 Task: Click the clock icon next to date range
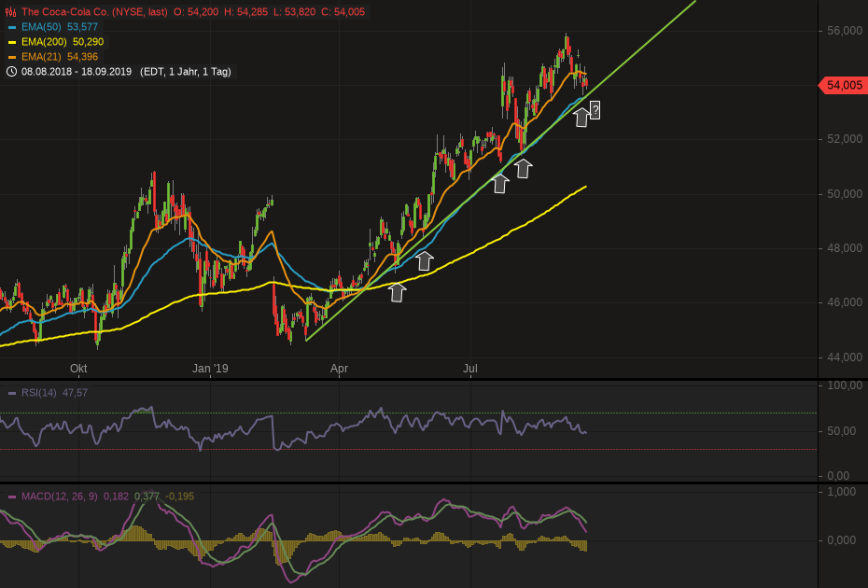(x=10, y=72)
